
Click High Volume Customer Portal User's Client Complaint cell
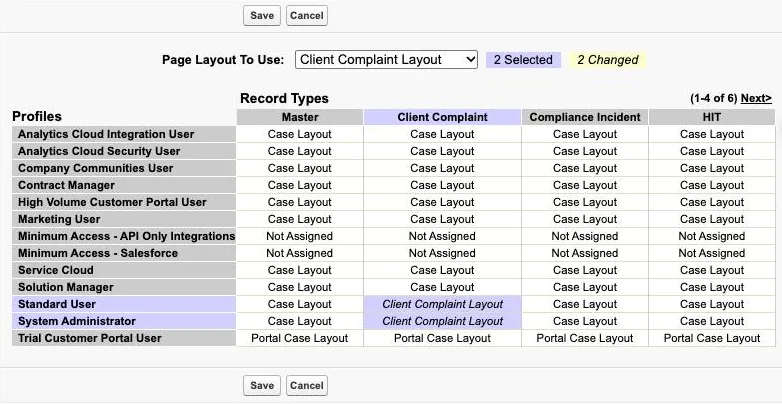[x=442, y=202]
